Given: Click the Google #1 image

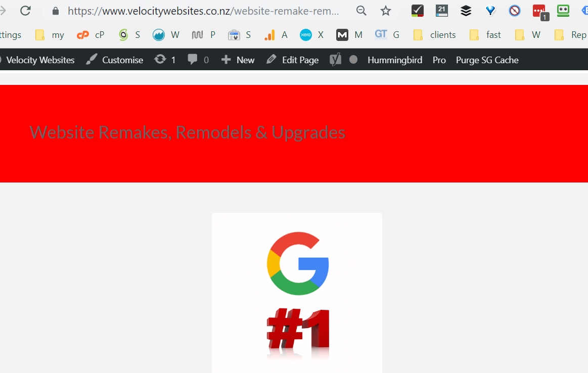Looking at the screenshot, I should click(297, 293).
